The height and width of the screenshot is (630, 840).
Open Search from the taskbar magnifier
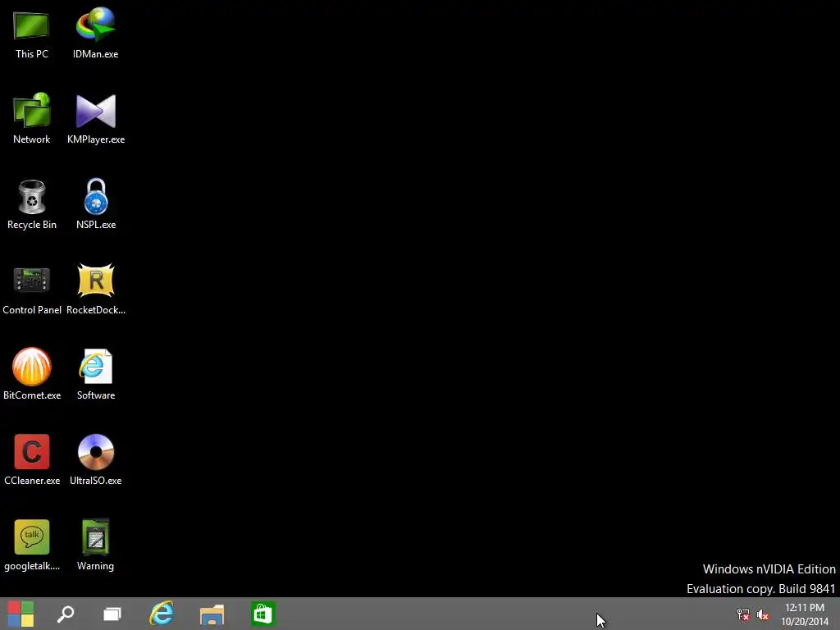[x=66, y=614]
